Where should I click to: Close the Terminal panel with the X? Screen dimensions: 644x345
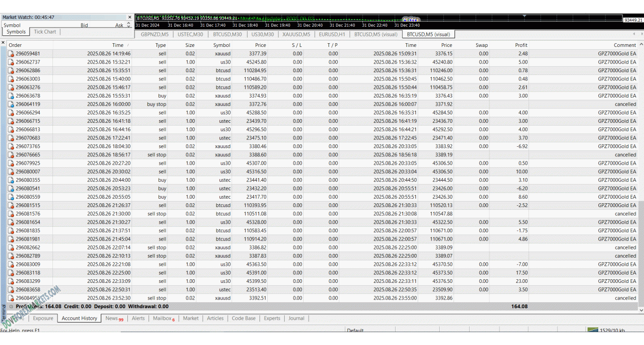click(x=3, y=43)
